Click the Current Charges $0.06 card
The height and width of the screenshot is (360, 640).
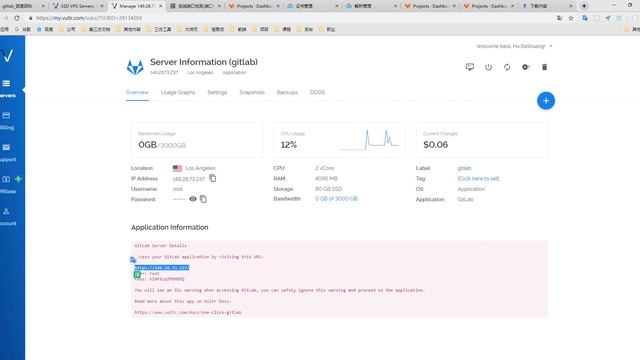(482, 140)
